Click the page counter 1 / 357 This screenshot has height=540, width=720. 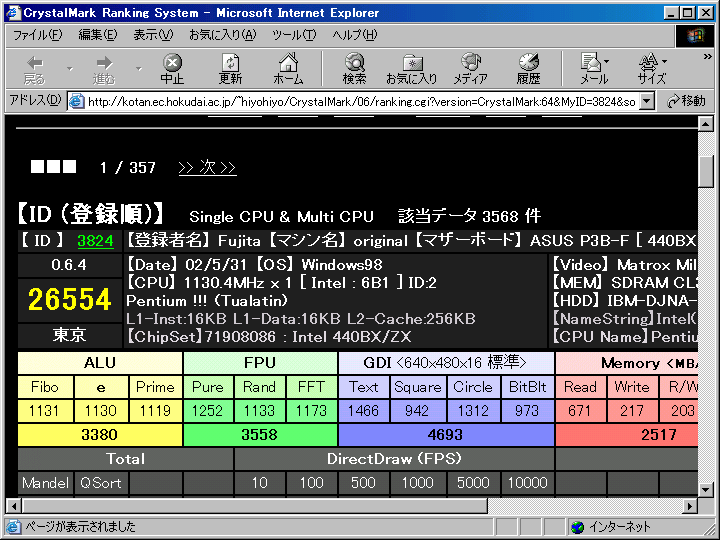[x=128, y=168]
